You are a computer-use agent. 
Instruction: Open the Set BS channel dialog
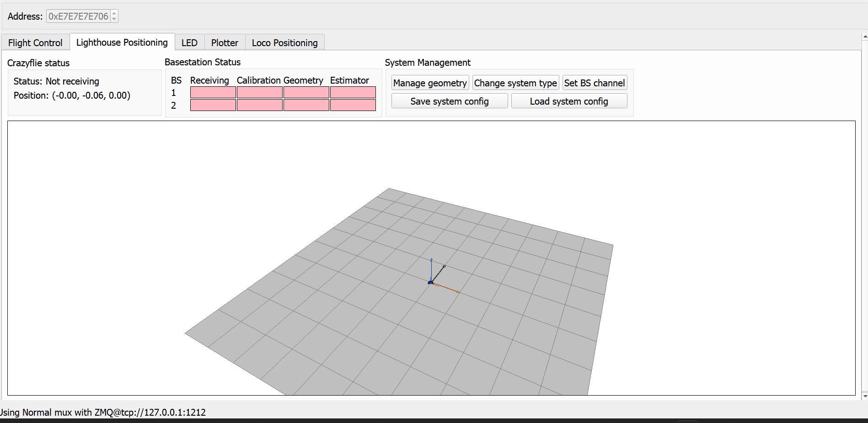pyautogui.click(x=594, y=83)
